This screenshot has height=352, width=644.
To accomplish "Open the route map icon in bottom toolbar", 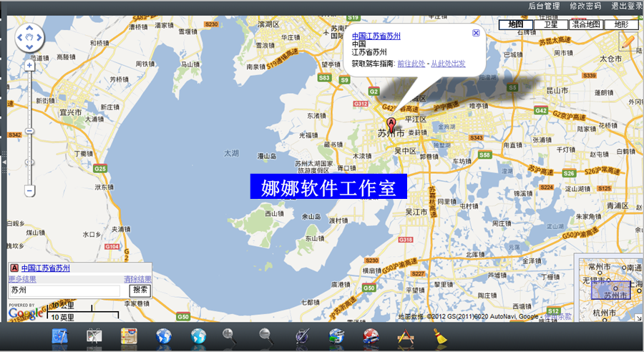I will [x=129, y=336].
